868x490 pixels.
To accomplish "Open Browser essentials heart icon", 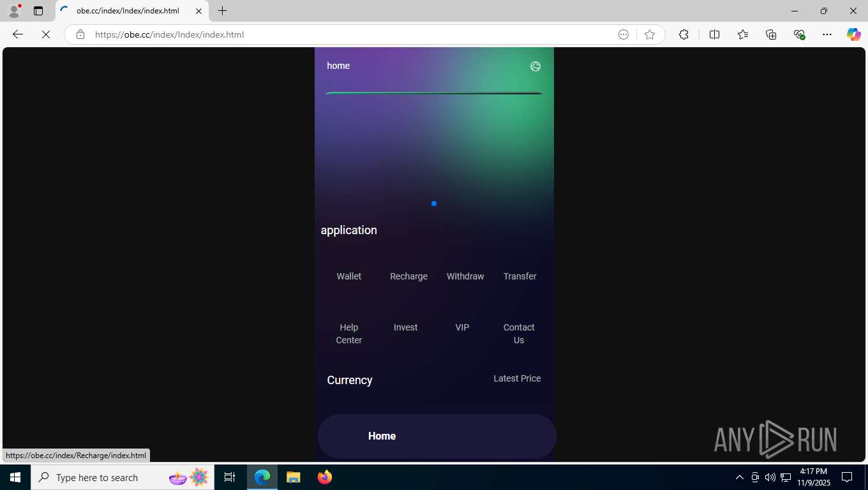I will pos(799,34).
